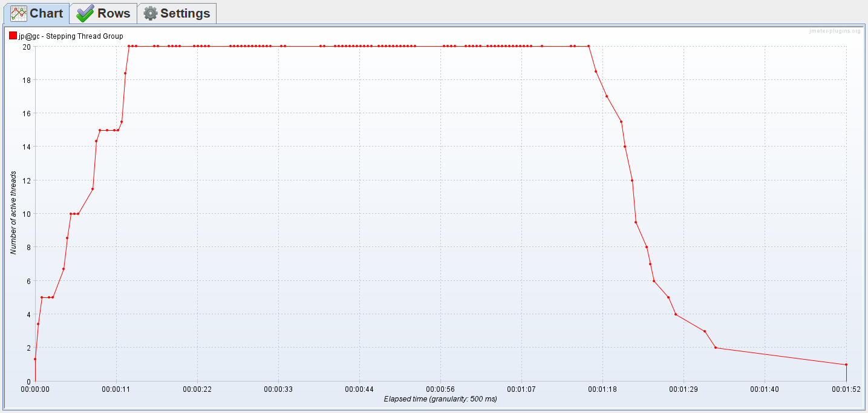Viewport: 868px width, 413px height.
Task: Switch to the Chart tab
Action: pyautogui.click(x=36, y=13)
